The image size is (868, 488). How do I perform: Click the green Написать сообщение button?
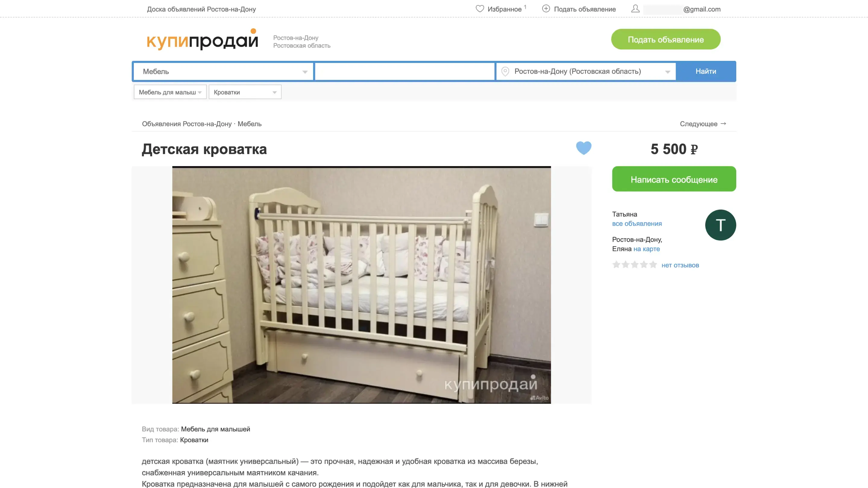click(674, 179)
